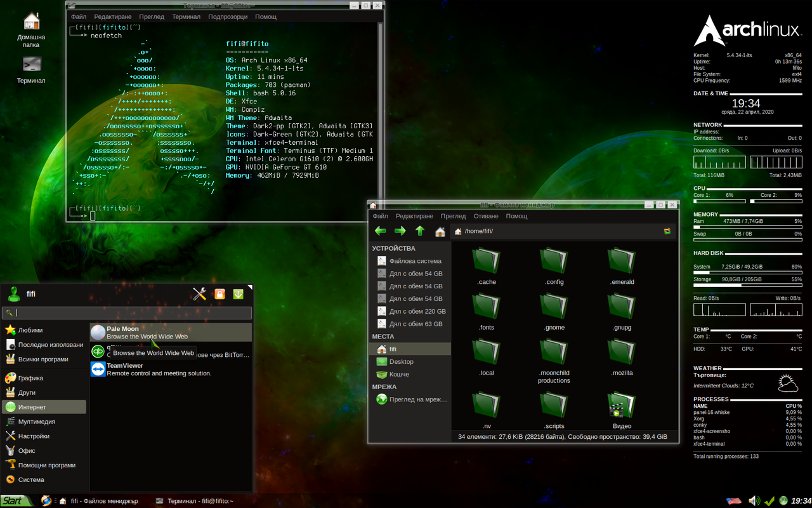Click the US flag keyboard layout indicator

pyautogui.click(x=734, y=501)
